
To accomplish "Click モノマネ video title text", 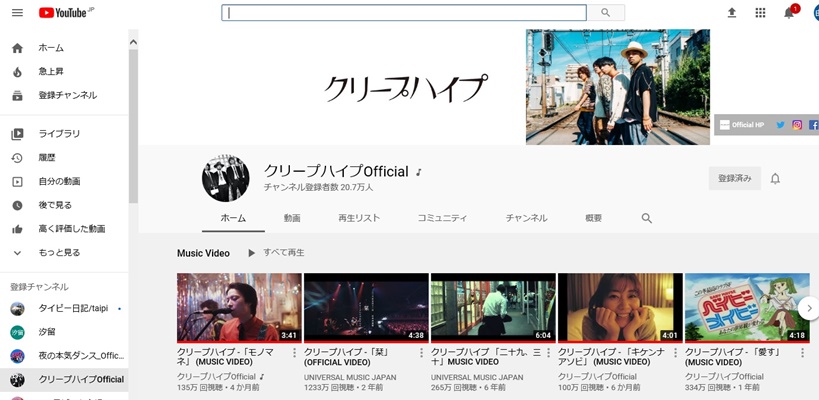I will coord(225,357).
